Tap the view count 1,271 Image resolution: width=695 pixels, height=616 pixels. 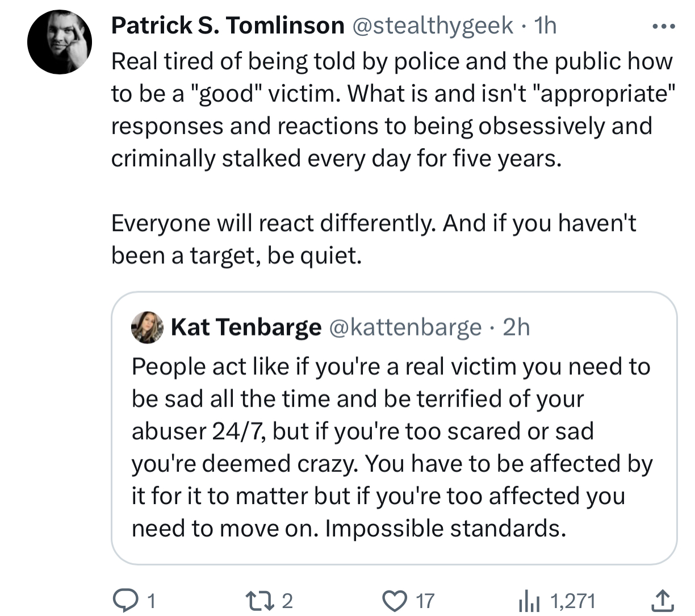573,601
